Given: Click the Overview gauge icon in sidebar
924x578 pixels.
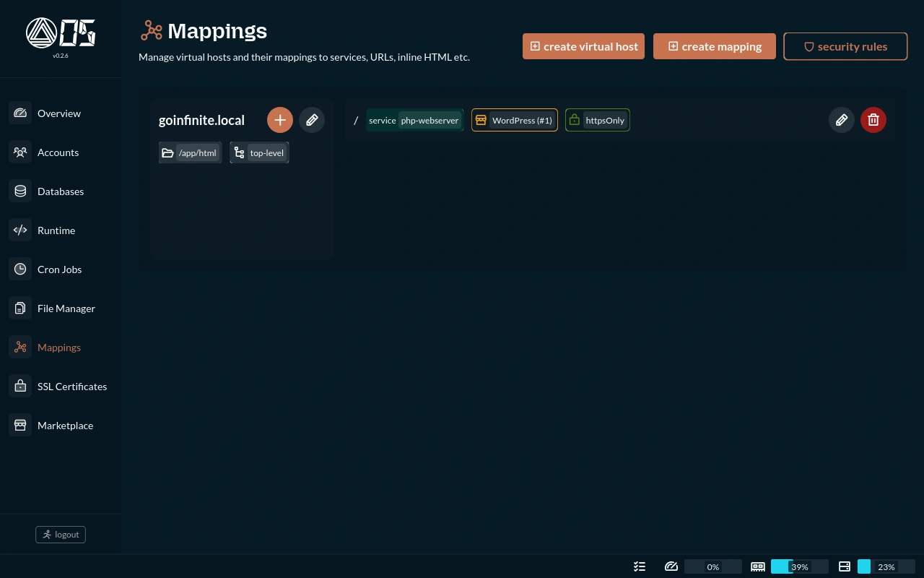Looking at the screenshot, I should coord(20,113).
